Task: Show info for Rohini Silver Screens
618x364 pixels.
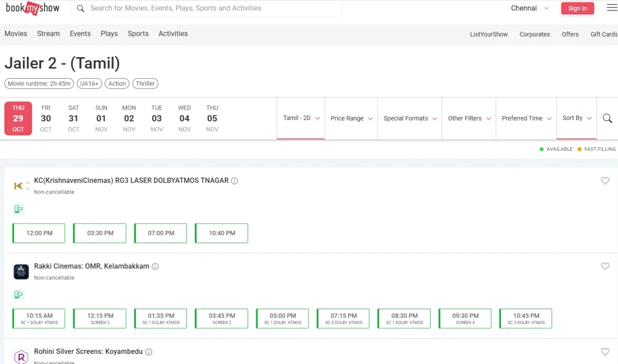Action: (x=149, y=352)
